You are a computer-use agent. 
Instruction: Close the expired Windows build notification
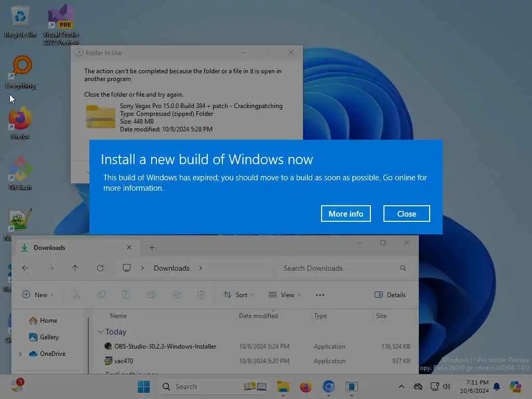point(406,214)
